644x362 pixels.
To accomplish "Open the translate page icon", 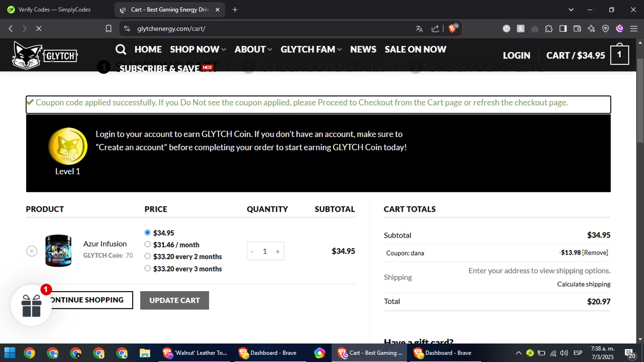I will (x=419, y=29).
